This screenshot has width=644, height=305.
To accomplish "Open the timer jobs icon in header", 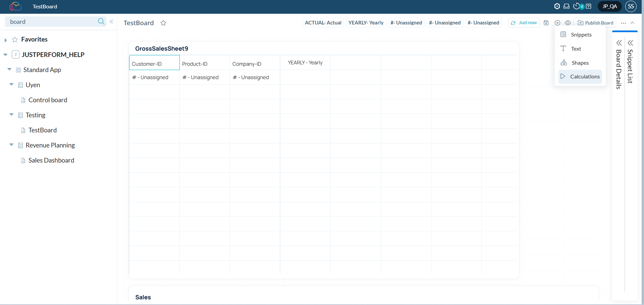I will 577,6.
